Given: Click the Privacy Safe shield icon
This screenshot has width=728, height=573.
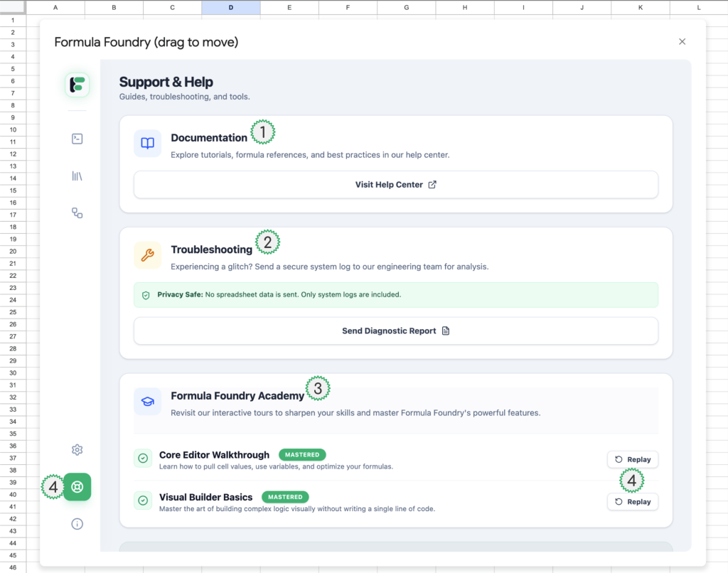Looking at the screenshot, I should (x=146, y=295).
